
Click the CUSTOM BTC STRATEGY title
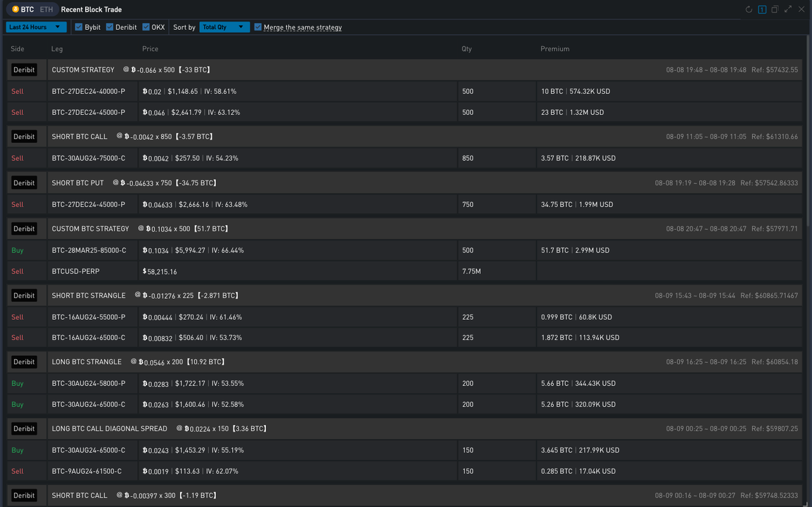(91, 228)
